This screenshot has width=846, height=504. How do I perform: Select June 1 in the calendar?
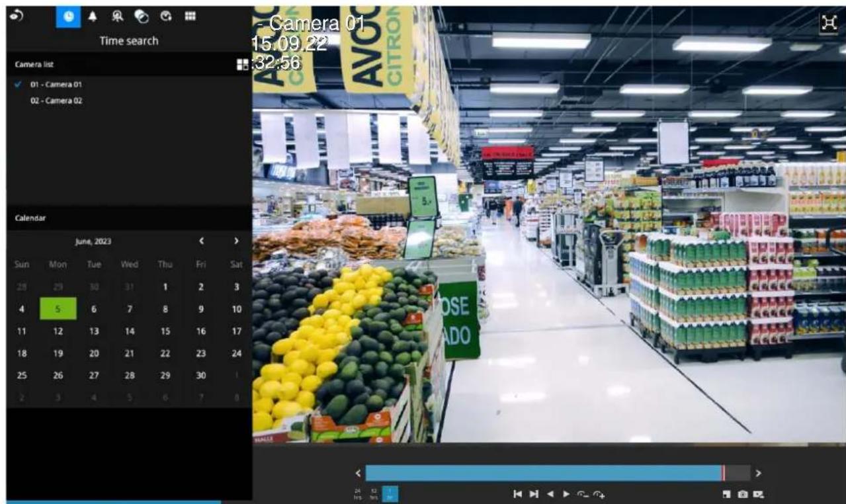pyautogui.click(x=165, y=286)
